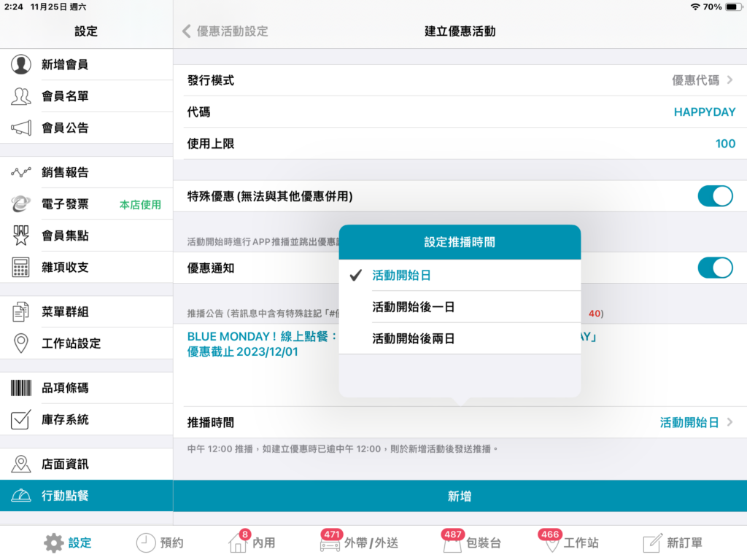
Task: Switch to the 工作站 tab
Action: pos(569,542)
